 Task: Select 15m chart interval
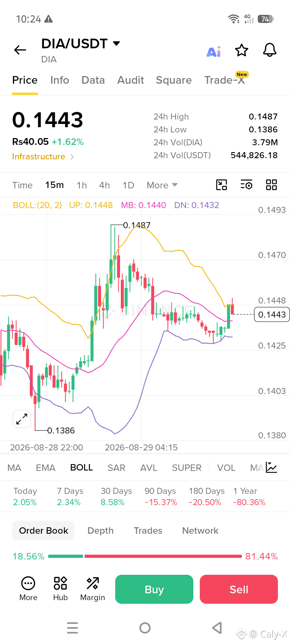(54, 185)
